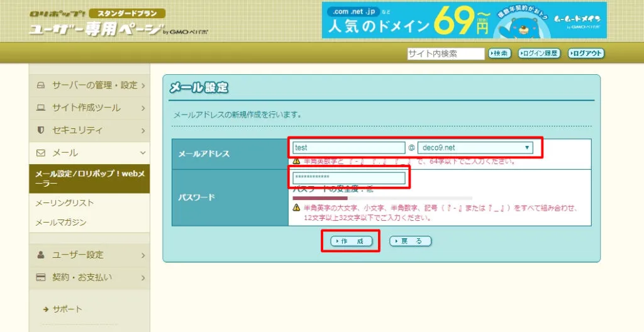Click the server icon beside サーバーの管理・設定
Image resolution: width=644 pixels, height=332 pixels.
click(x=41, y=86)
